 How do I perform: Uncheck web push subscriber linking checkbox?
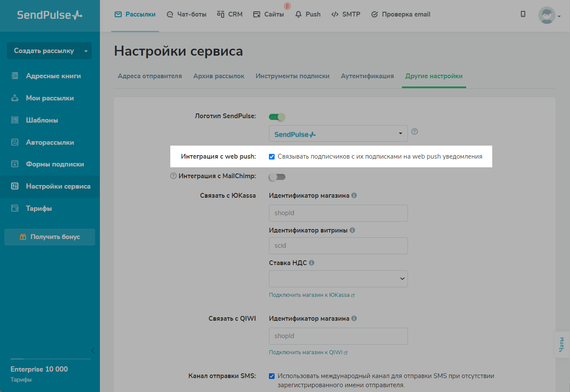coord(272,156)
